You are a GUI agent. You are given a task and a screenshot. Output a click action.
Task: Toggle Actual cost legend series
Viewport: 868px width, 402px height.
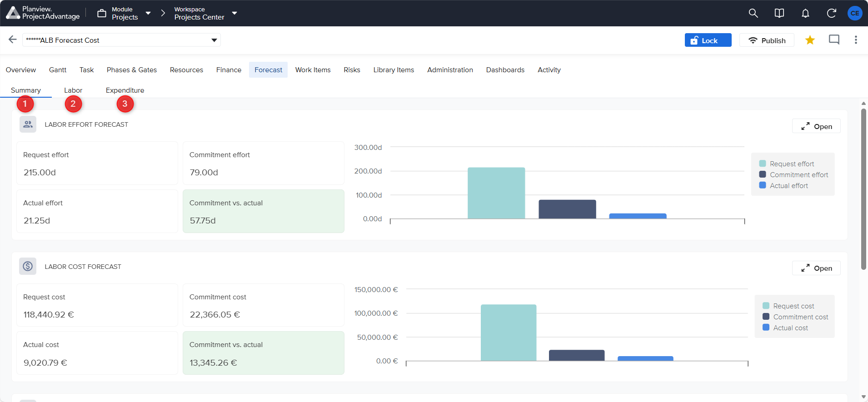(790, 328)
